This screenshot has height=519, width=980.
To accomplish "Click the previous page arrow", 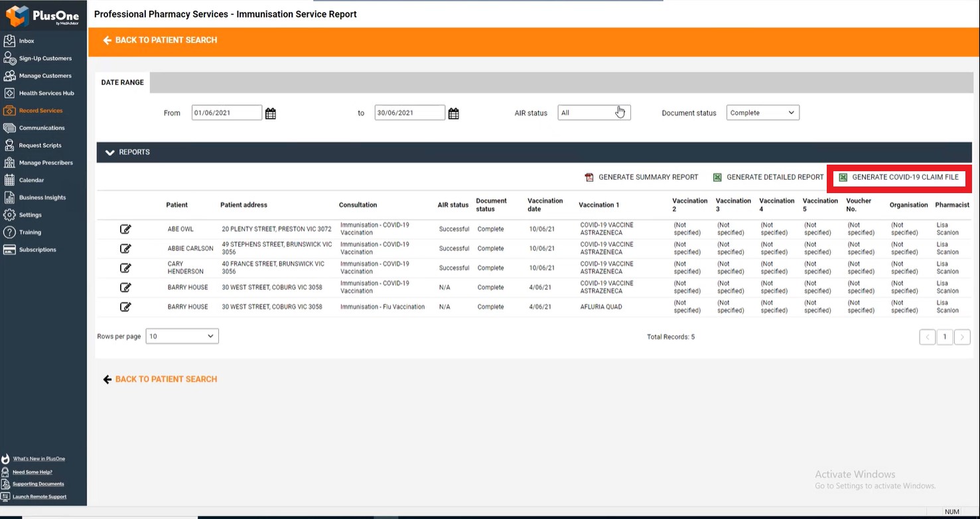I will (x=928, y=336).
